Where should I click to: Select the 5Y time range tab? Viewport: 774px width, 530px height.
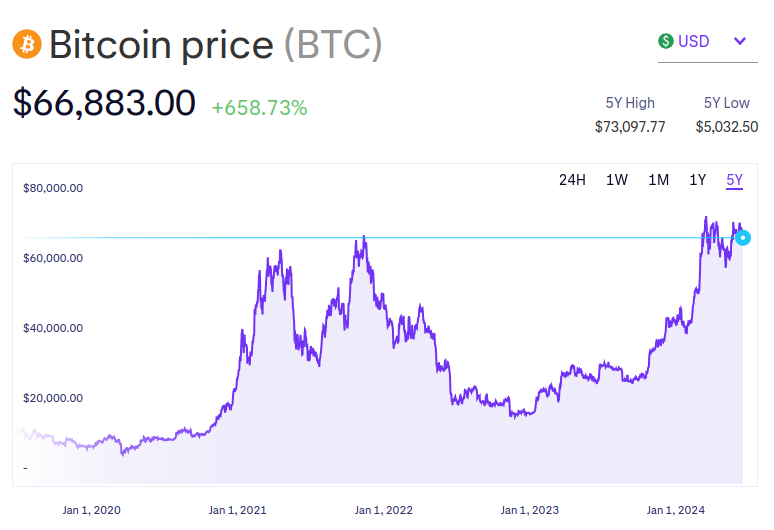[735, 180]
